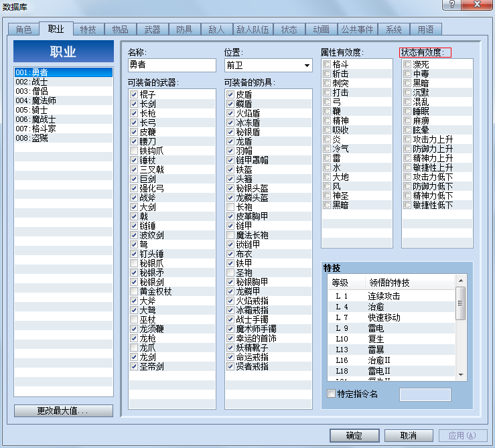This screenshot has height=448, width=495.
Task: Switch to the 系统 tab
Action: pyautogui.click(x=393, y=29)
